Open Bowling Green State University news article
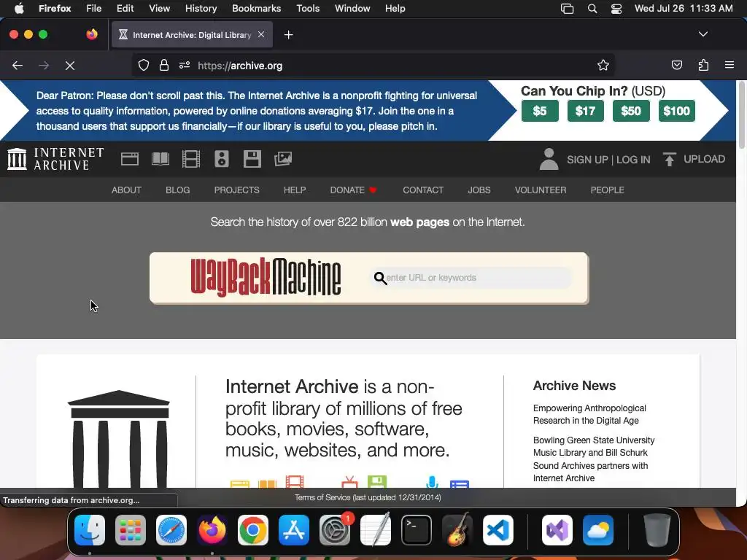The image size is (747, 560). 594,459
